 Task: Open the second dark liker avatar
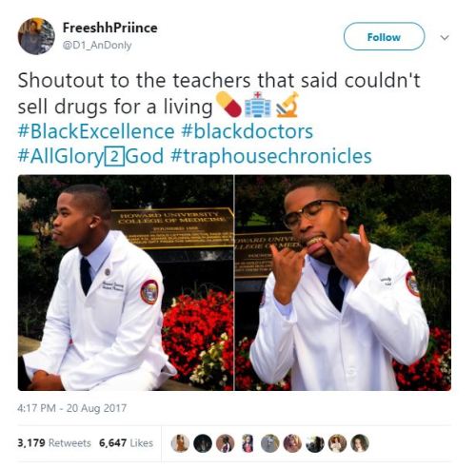click(203, 443)
